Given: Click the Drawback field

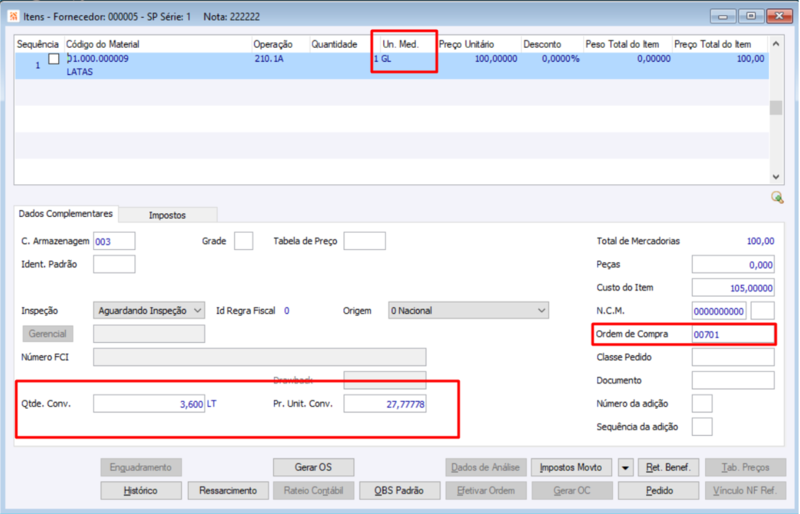Looking at the screenshot, I should coord(385,380).
